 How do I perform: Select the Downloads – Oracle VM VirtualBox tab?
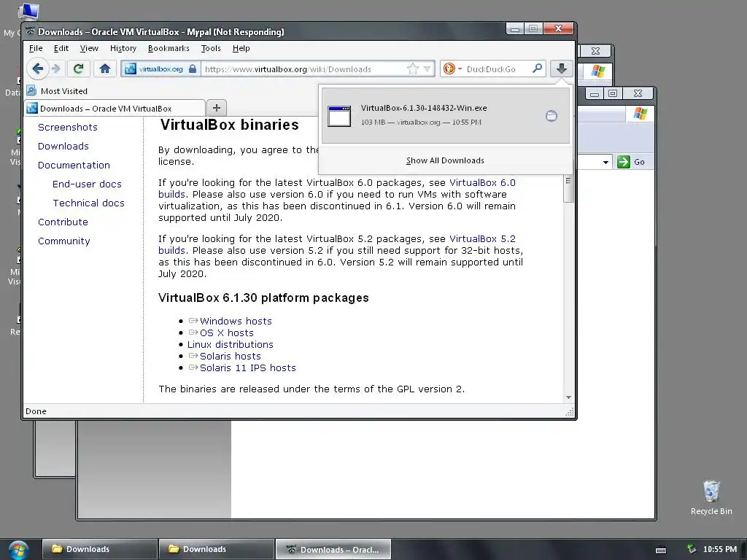[115, 108]
